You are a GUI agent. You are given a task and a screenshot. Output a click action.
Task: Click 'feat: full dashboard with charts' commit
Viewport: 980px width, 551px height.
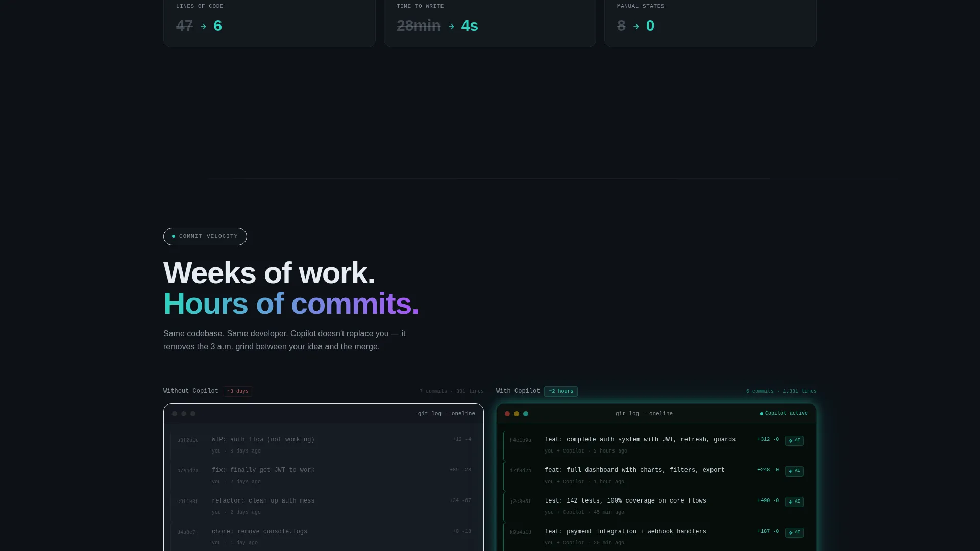[634, 470]
